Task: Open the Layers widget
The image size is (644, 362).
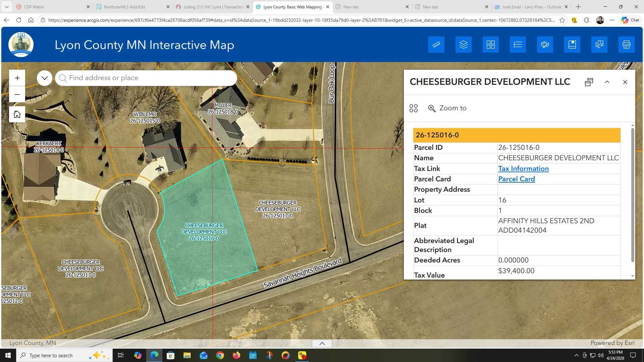Action: [463, 45]
